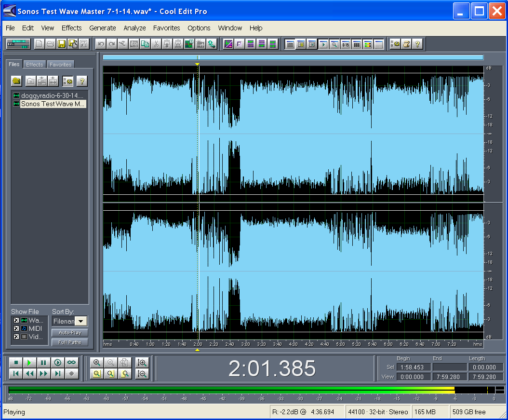
Task: Click the View End field 7:59.280
Action: coord(450,377)
